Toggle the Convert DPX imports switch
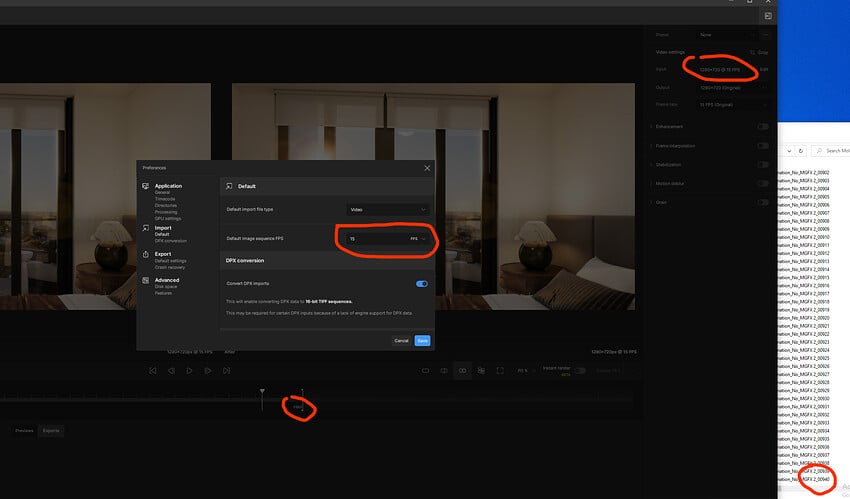This screenshot has width=850, height=499. (x=422, y=284)
